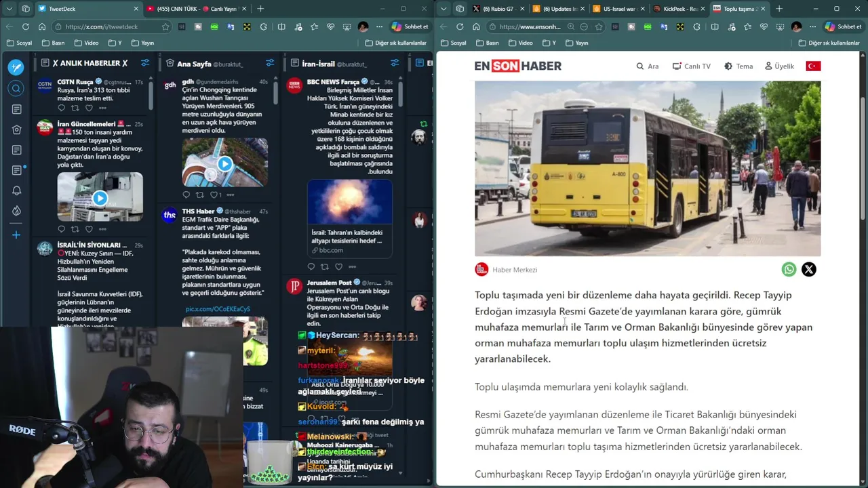Compose a new tweet in TweetDeck
Image resolution: width=868 pixels, height=488 pixels.
[16, 67]
